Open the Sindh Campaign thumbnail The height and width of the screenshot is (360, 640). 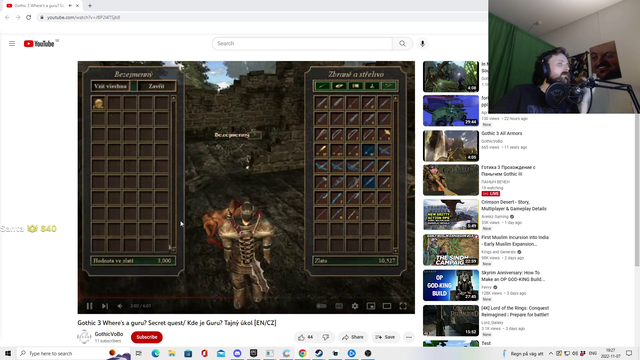(x=451, y=250)
